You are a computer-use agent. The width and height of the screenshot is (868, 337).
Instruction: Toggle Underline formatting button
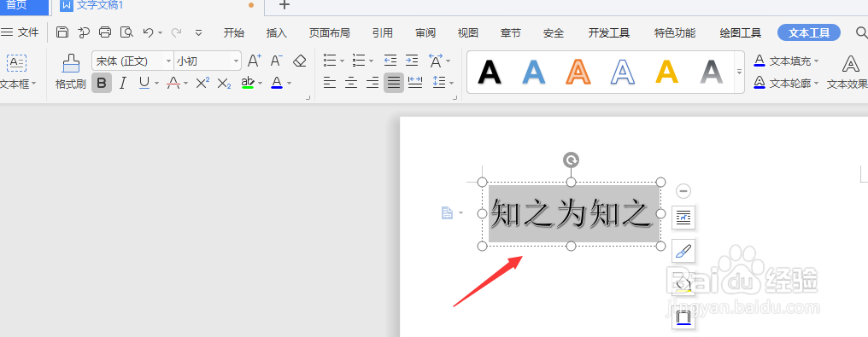144,84
